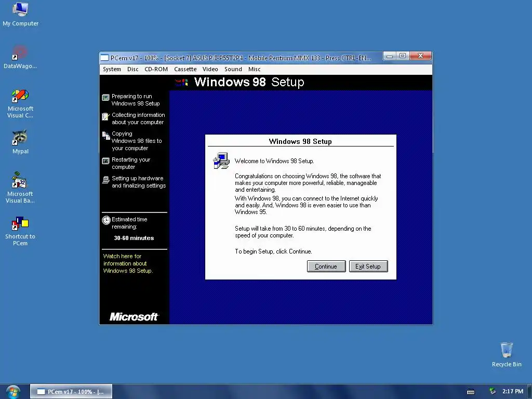Click the Collecting information step icon
Screen dimensions: 532x399
105,116
